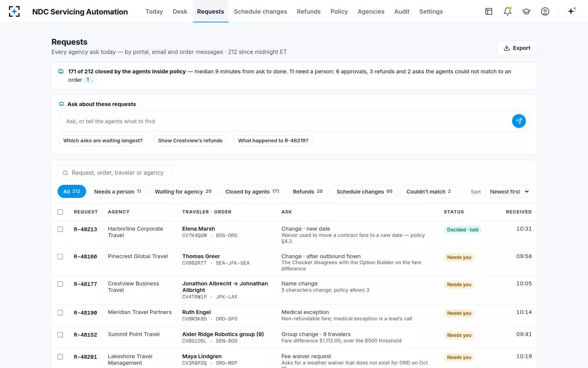Click the magnifier icon in the request search box
This screenshot has height=368, width=588.
[x=65, y=173]
